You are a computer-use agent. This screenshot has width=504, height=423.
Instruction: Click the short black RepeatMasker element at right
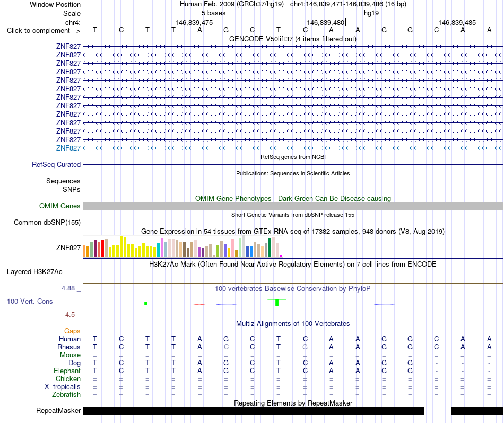(477, 410)
